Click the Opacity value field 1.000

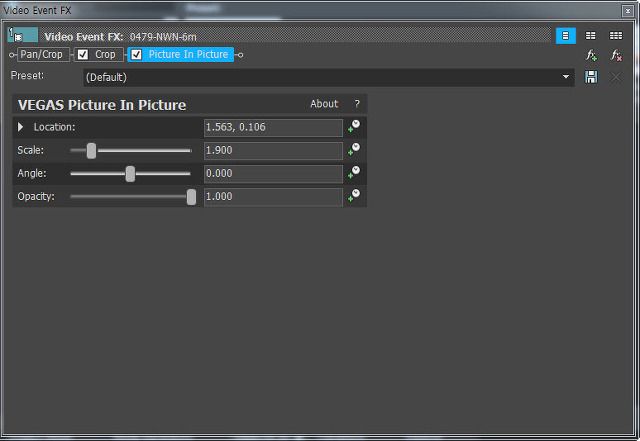point(273,197)
